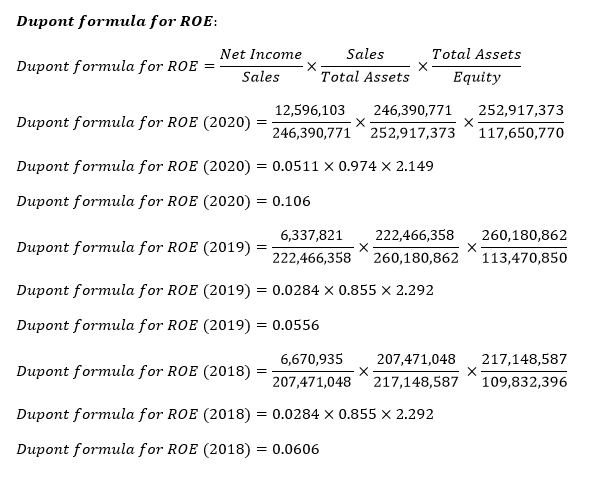Click the Total Assets over Equity fraction
The image size is (591, 488).
pyautogui.click(x=476, y=66)
